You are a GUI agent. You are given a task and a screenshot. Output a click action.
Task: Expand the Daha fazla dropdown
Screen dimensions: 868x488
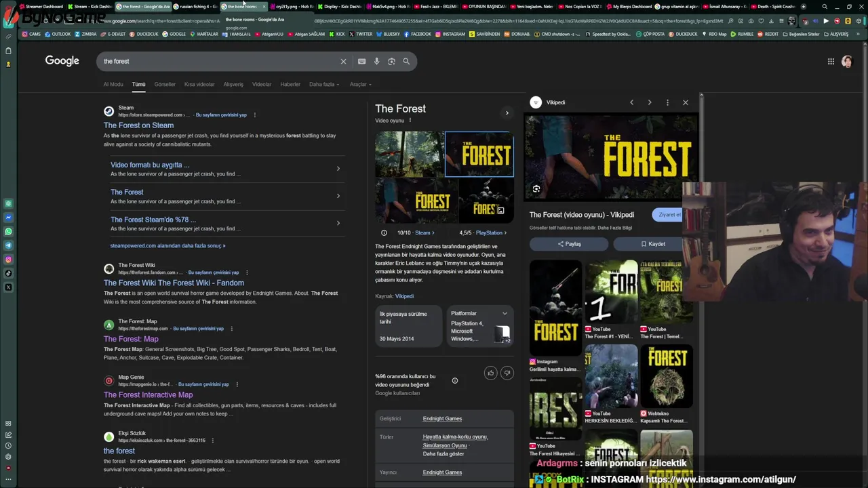click(324, 85)
